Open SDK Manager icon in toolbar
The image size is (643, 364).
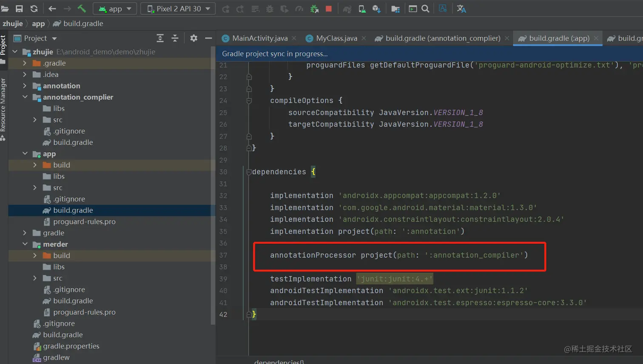[376, 8]
